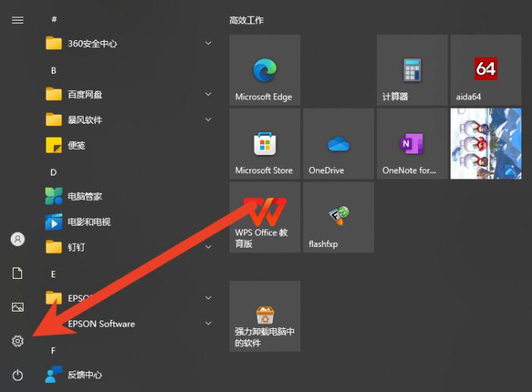Open the 钉钉 folder
This screenshot has height=392, width=532.
(x=129, y=247)
